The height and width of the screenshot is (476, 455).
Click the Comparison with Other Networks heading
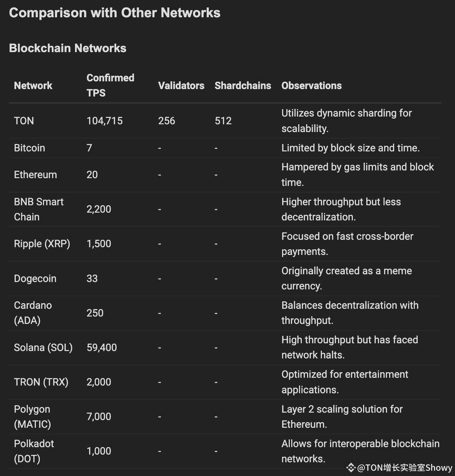(x=115, y=13)
